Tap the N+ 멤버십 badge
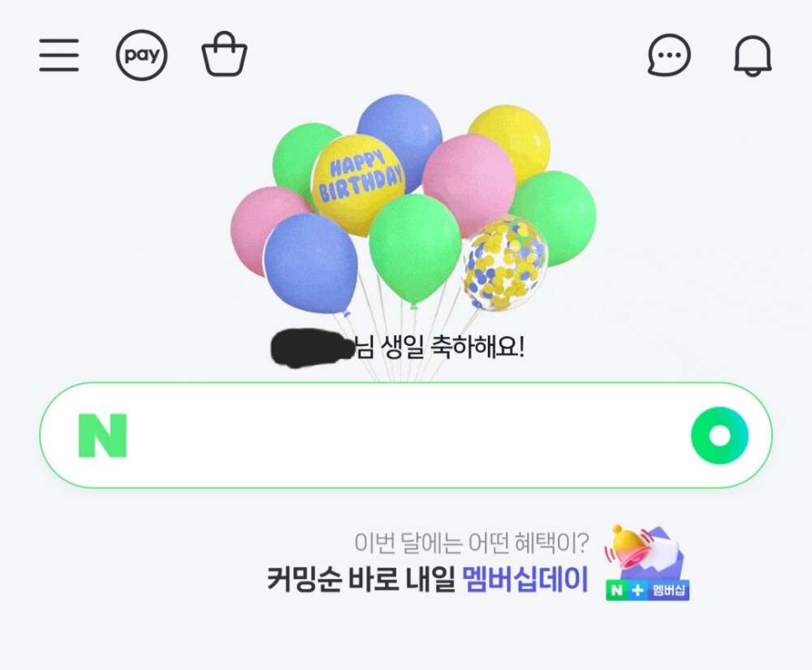Screen dimensions: 812x670 point(647,590)
